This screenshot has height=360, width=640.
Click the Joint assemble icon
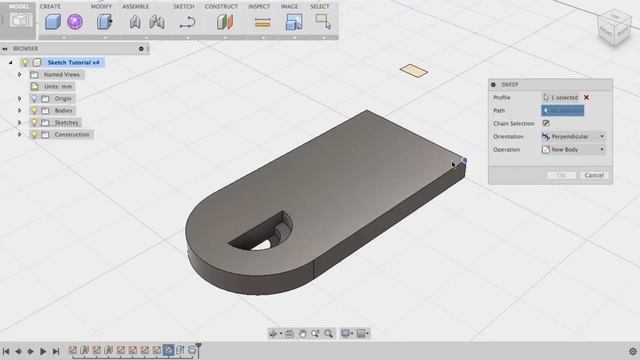pos(157,22)
